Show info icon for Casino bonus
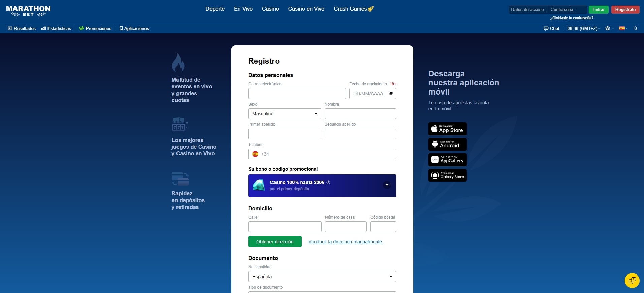Screen dimensions: 644x293 [328, 182]
